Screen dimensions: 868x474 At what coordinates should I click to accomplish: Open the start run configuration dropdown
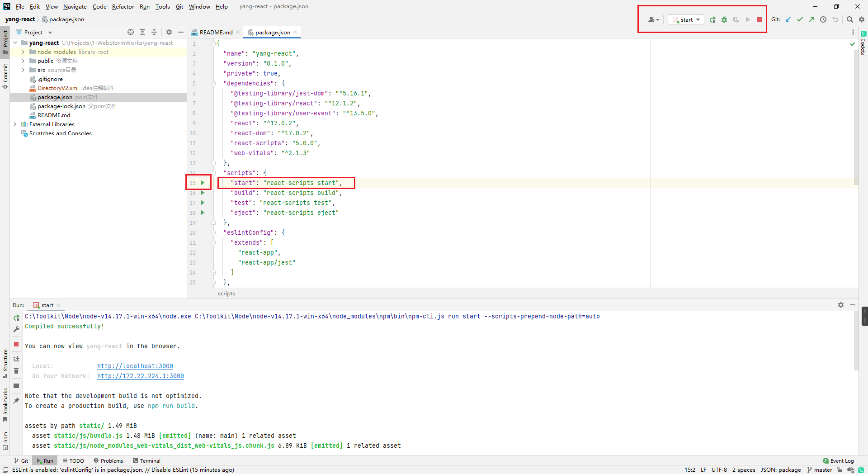[686, 19]
